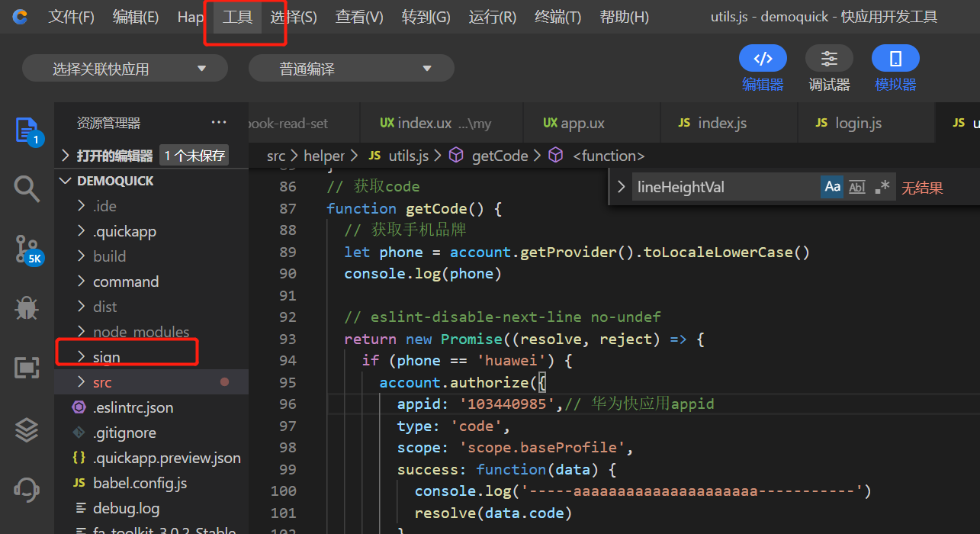Click the headset support icon in activity bar
The width and height of the screenshot is (980, 534).
pyautogui.click(x=27, y=488)
